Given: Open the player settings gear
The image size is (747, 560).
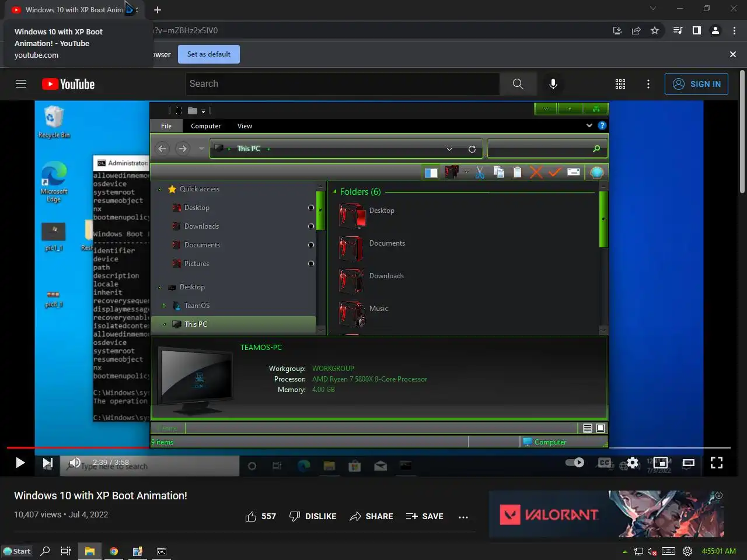Looking at the screenshot, I should (x=633, y=463).
